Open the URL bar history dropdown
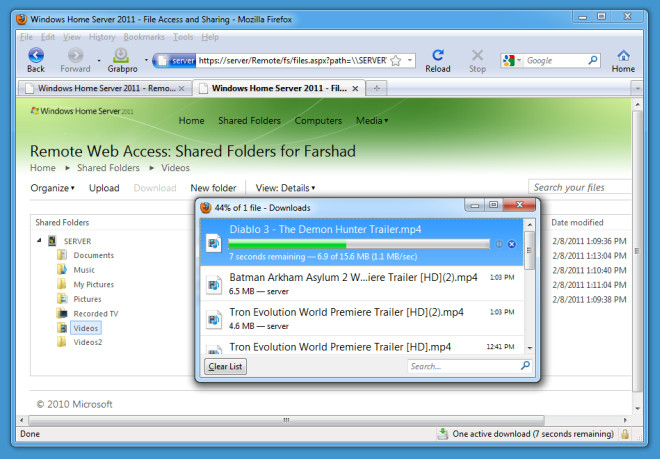 (410, 61)
